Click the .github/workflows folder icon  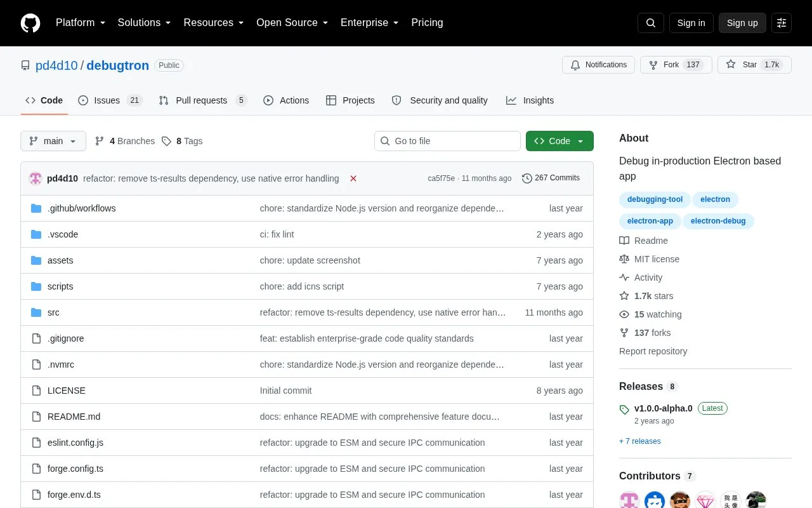36,208
